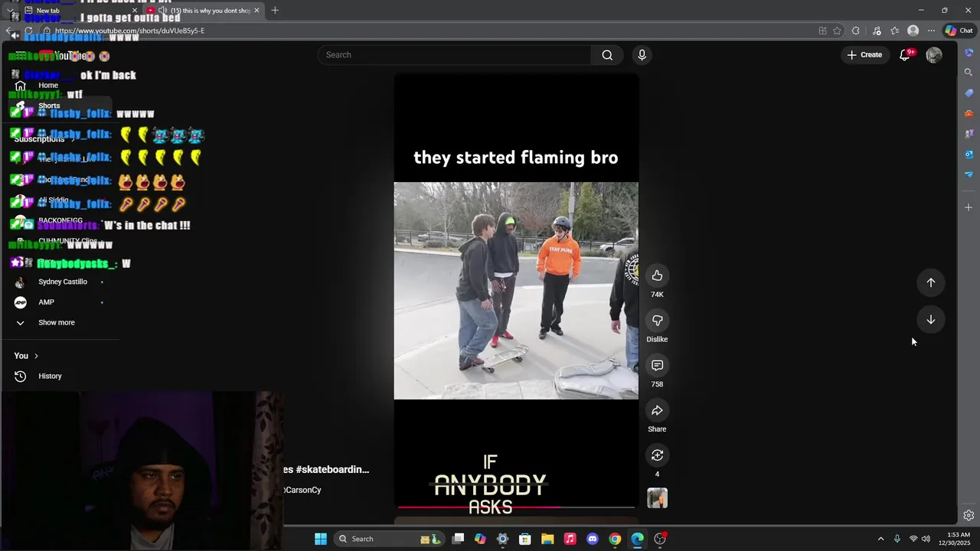Seek on the Shorts red progress bar
Image resolution: width=980 pixels, height=551 pixels.
click(516, 507)
